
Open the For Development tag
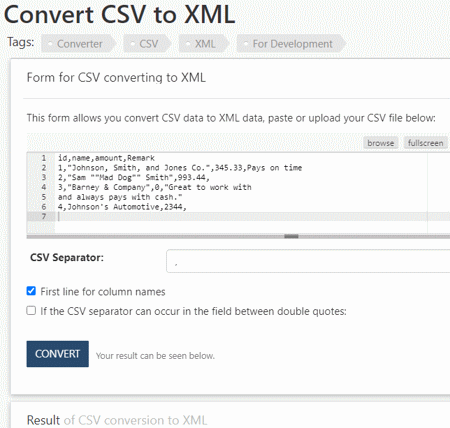[x=291, y=44]
